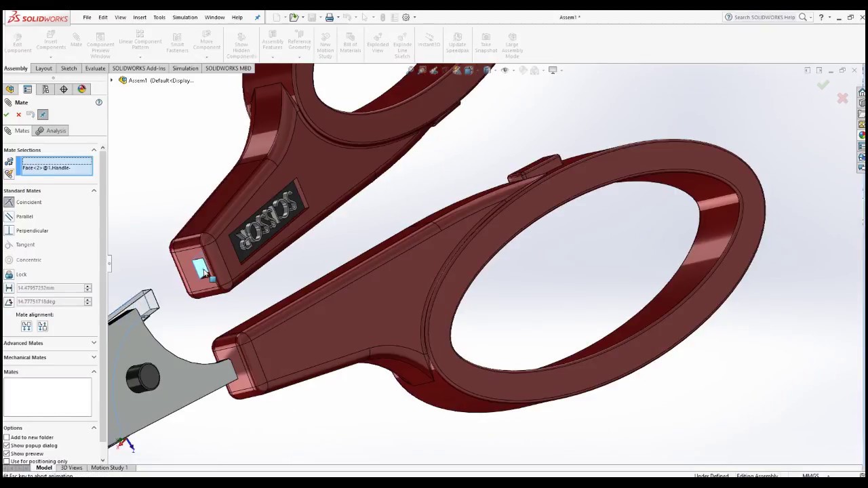
Task: Open the Options gear icon
Action: 406,17
